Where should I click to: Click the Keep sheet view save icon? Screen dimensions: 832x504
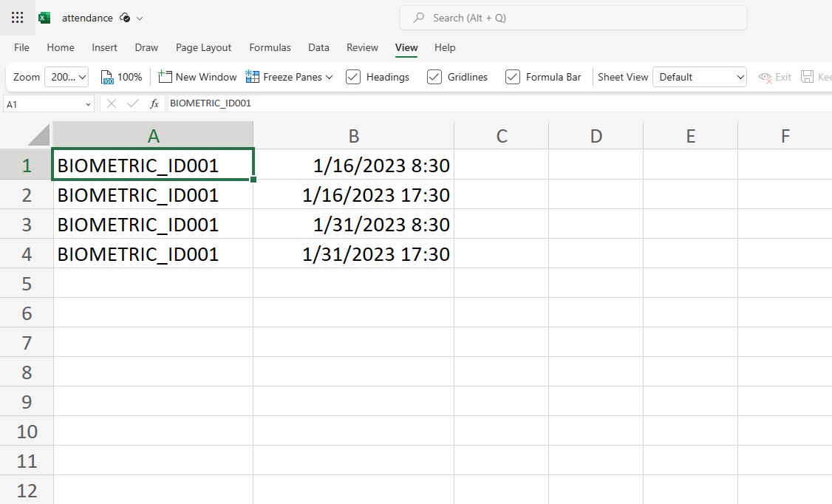click(807, 77)
